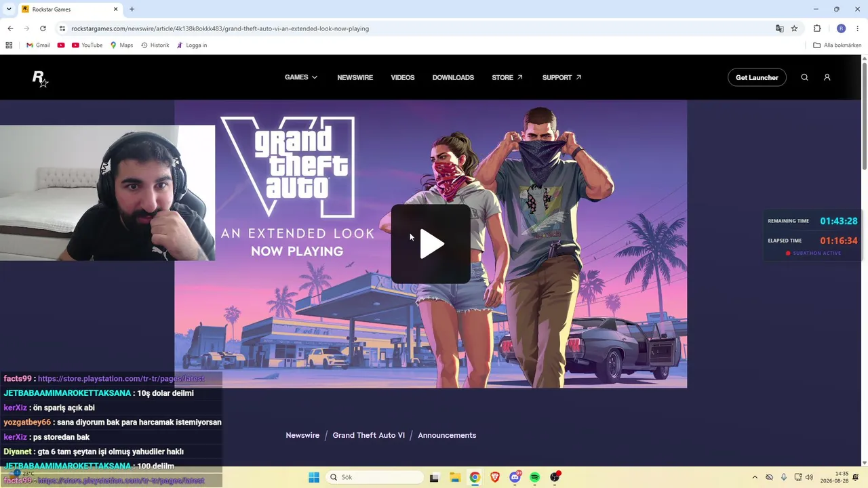Open the Historik bookmark
The width and height of the screenshot is (868, 488).
pyautogui.click(x=155, y=45)
